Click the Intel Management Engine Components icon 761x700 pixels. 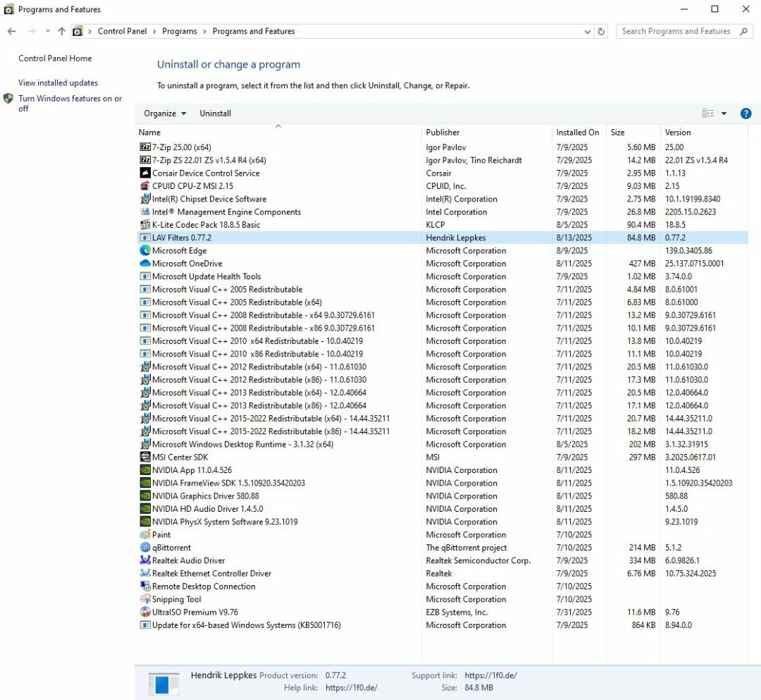coord(144,211)
